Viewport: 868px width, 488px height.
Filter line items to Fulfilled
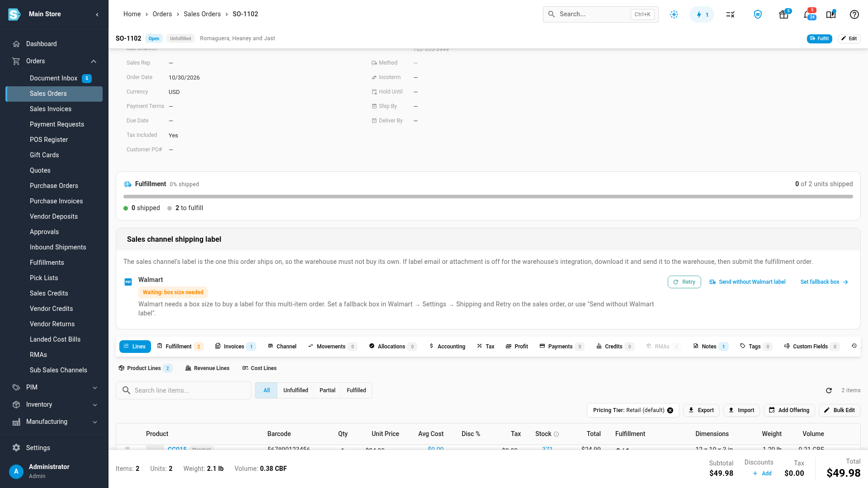coord(356,390)
